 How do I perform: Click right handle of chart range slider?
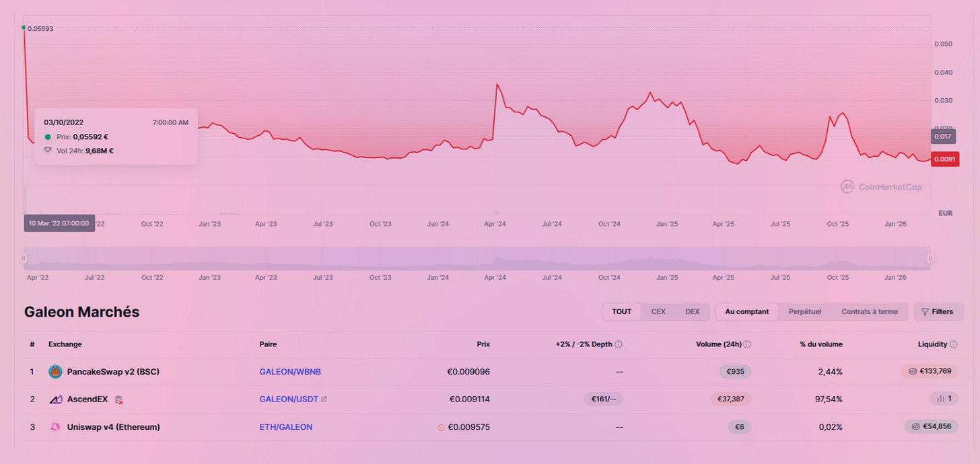click(x=930, y=258)
